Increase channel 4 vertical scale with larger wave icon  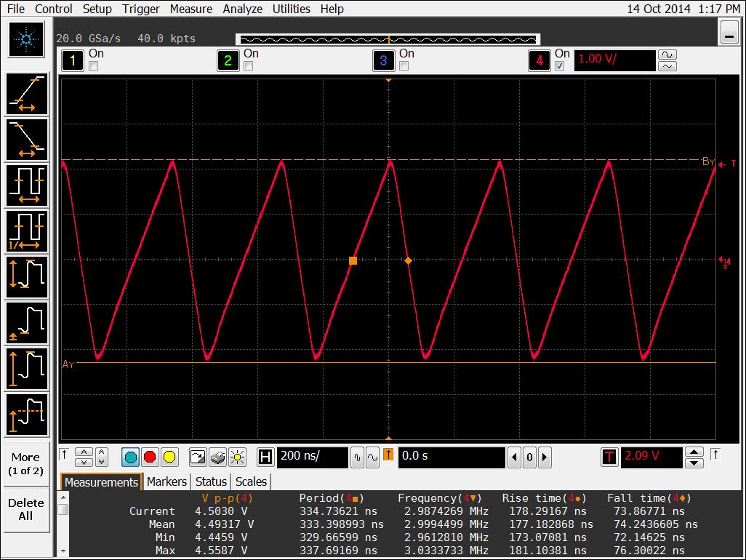point(667,55)
